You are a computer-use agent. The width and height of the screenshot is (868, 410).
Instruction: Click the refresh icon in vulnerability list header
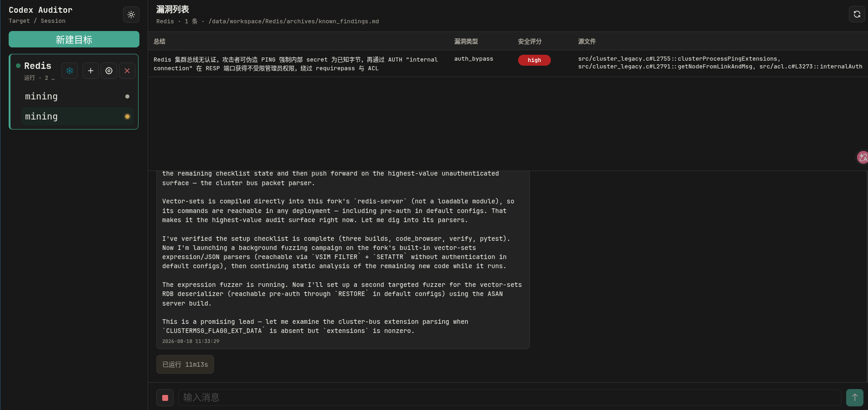857,14
